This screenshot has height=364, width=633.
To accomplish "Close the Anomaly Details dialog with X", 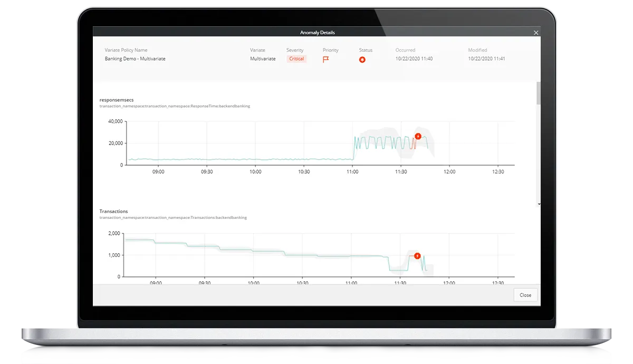I will tap(536, 33).
